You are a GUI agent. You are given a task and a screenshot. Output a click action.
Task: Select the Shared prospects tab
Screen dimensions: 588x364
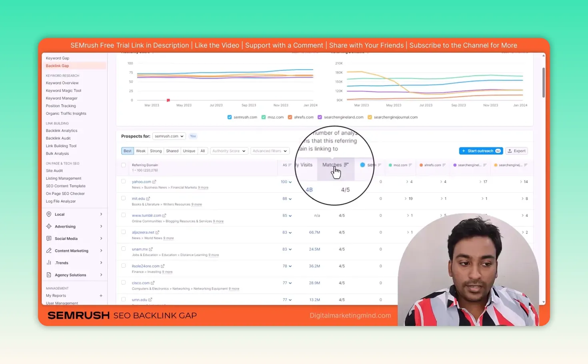click(172, 151)
